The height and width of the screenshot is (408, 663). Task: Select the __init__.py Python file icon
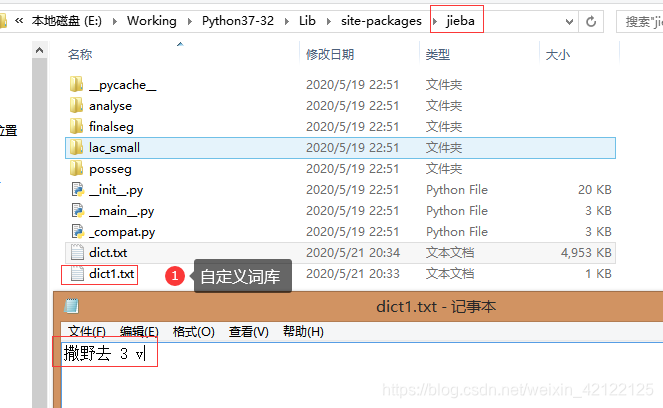78,189
